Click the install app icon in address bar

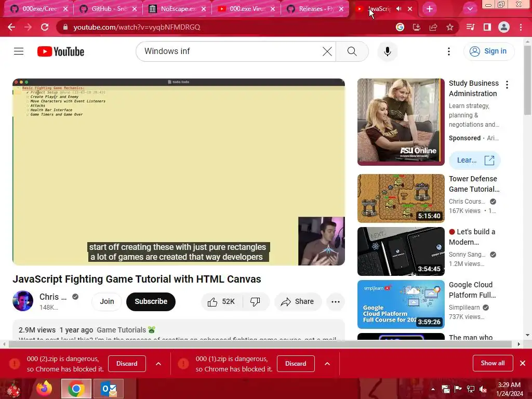click(x=417, y=27)
